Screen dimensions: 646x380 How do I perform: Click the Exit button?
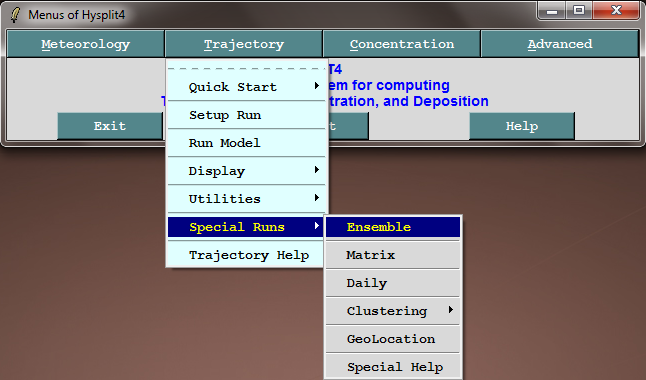click(x=110, y=126)
